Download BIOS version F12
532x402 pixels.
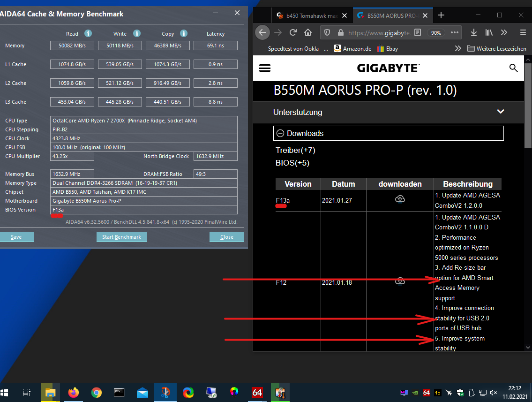click(400, 281)
